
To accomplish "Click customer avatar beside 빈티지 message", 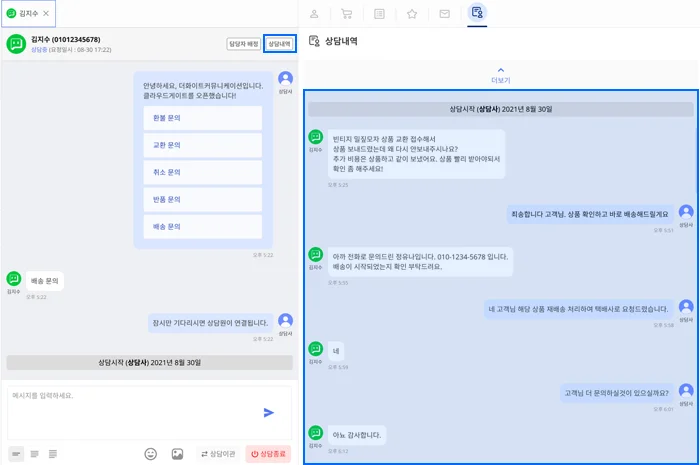I will pos(316,137).
